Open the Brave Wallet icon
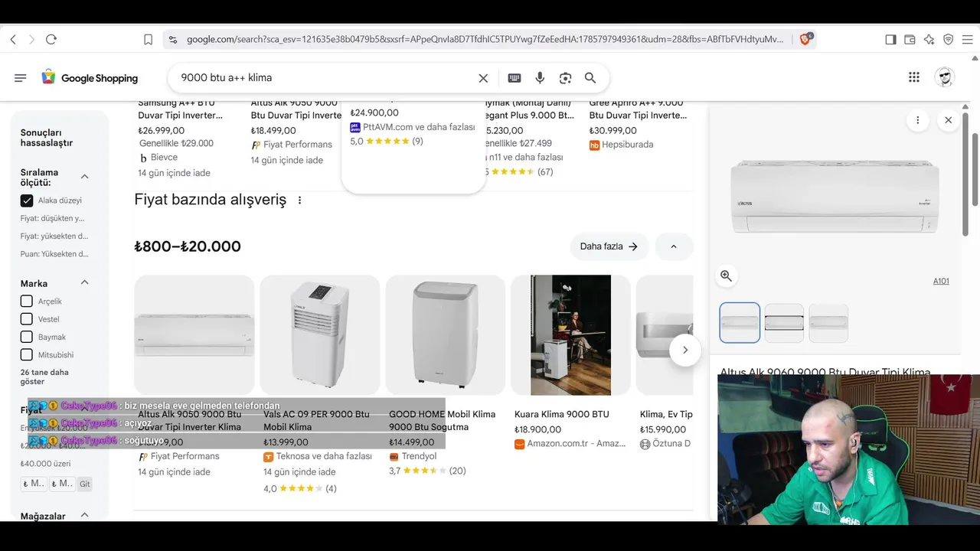This screenshot has width=980, height=551. (910, 39)
